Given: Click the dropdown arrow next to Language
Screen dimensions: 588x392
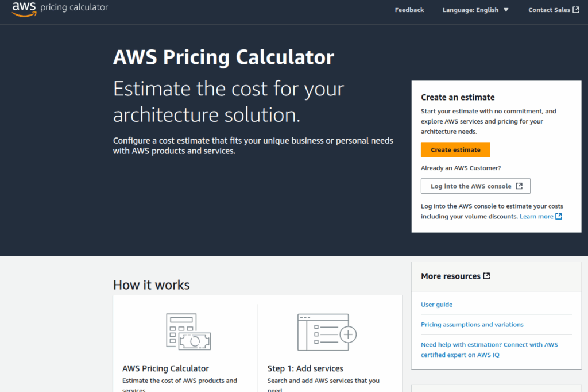Looking at the screenshot, I should pyautogui.click(x=506, y=9).
